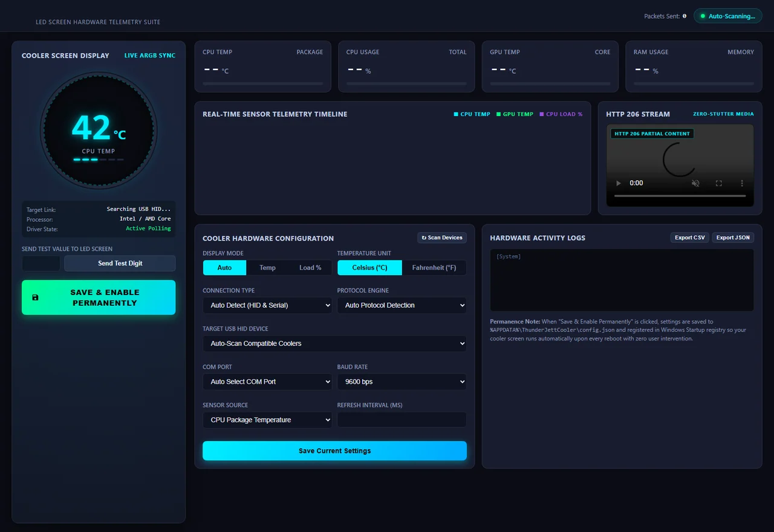Click the 'Active Polling' driver state
Screen dimensions: 774x532
[148, 229]
